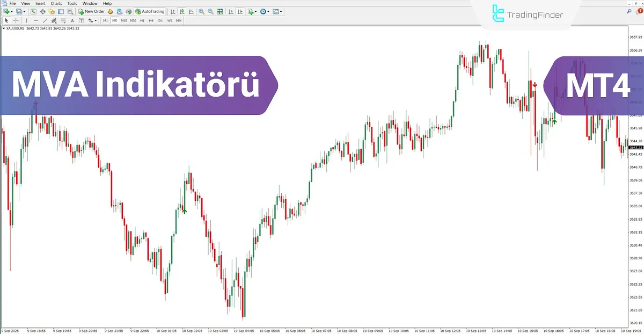Click the New Order button
This screenshot has height=334, width=644.
point(91,11)
